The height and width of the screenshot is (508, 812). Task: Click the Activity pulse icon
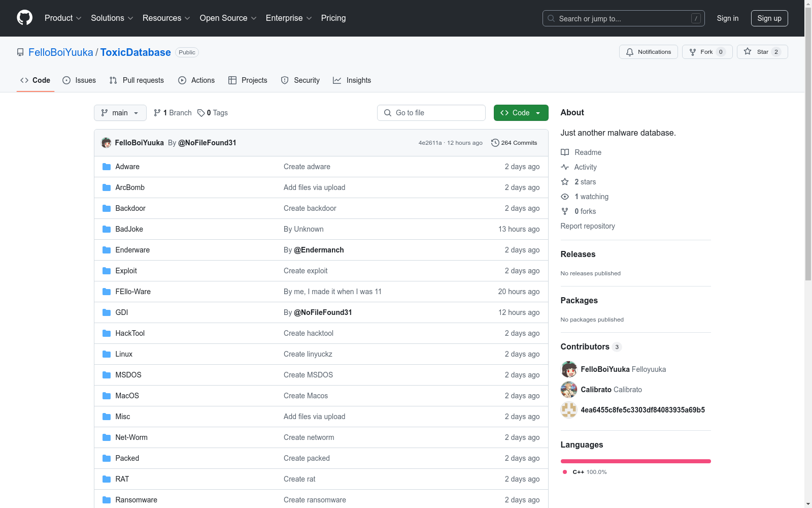pos(565,167)
